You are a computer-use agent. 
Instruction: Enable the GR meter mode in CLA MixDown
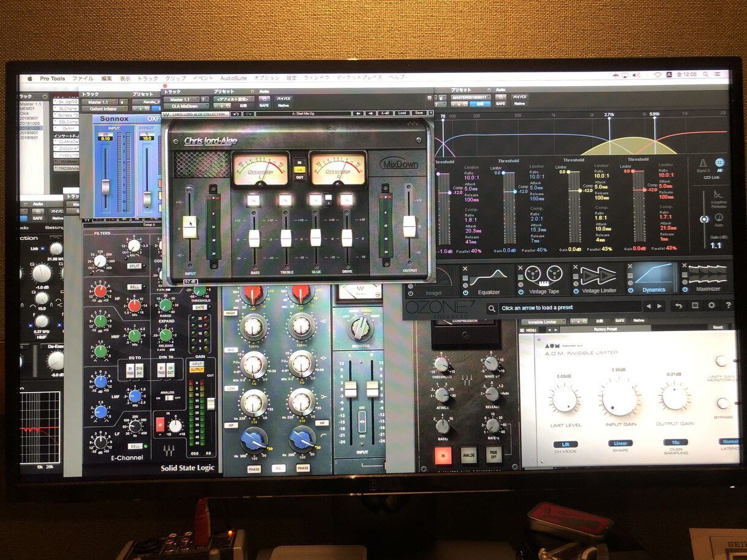[x=299, y=170]
